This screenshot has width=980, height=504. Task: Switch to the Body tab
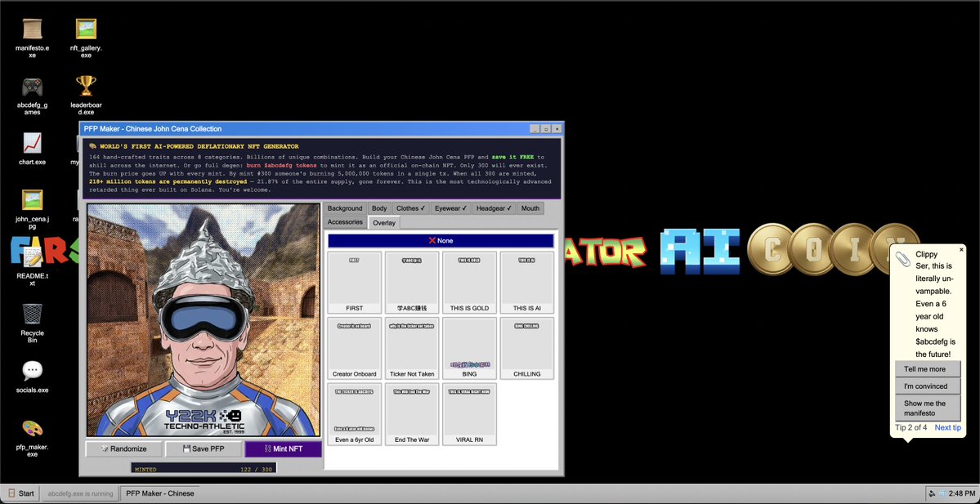pos(378,208)
